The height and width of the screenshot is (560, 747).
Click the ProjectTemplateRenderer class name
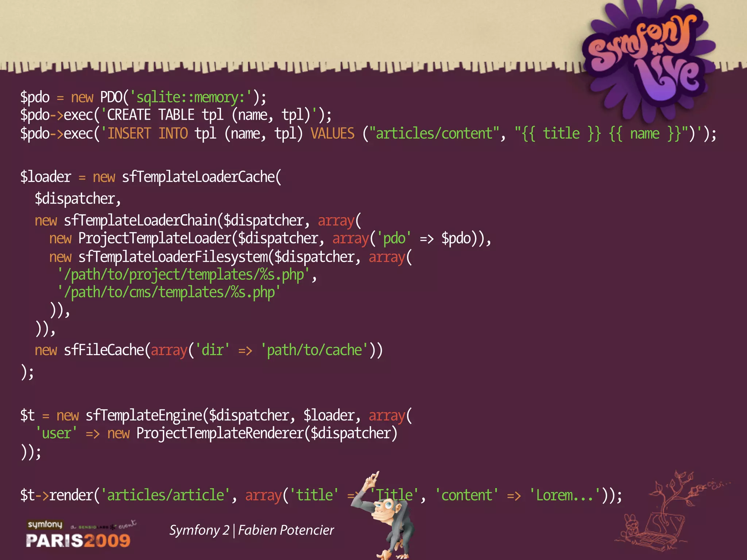(x=220, y=433)
